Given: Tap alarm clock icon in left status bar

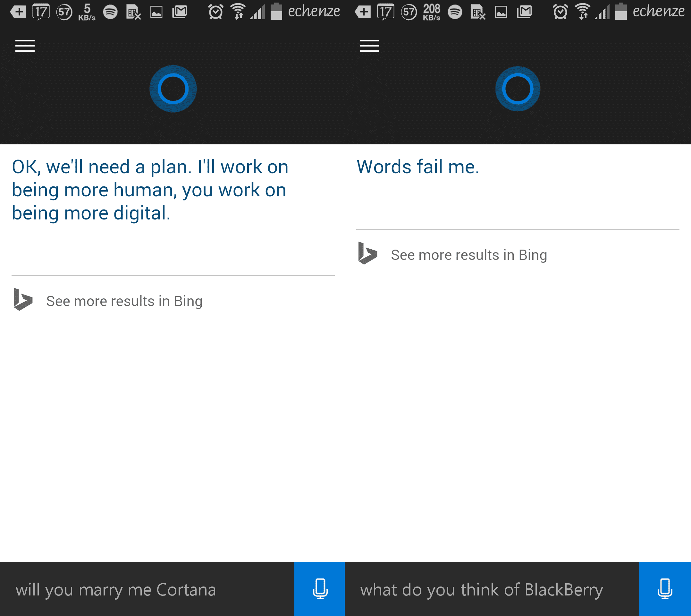Looking at the screenshot, I should (216, 12).
